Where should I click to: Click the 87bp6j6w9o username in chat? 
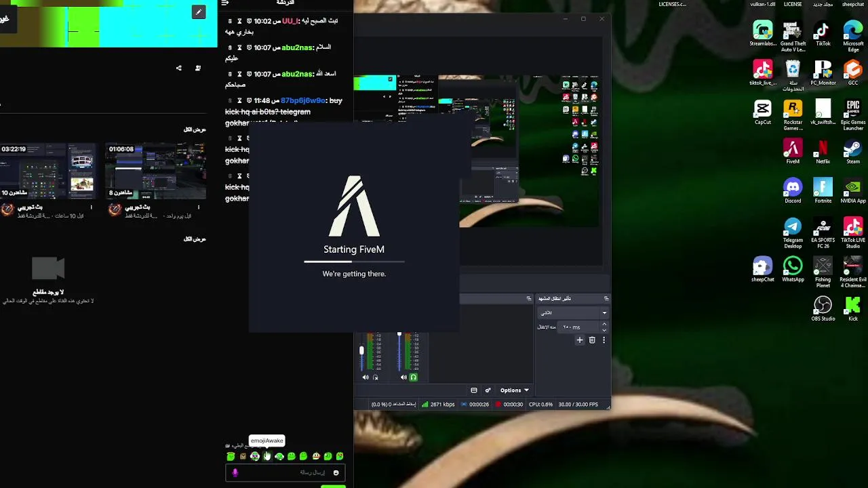point(303,100)
